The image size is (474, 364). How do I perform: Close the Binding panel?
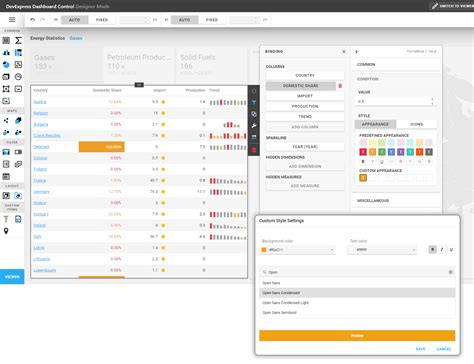[344, 51]
